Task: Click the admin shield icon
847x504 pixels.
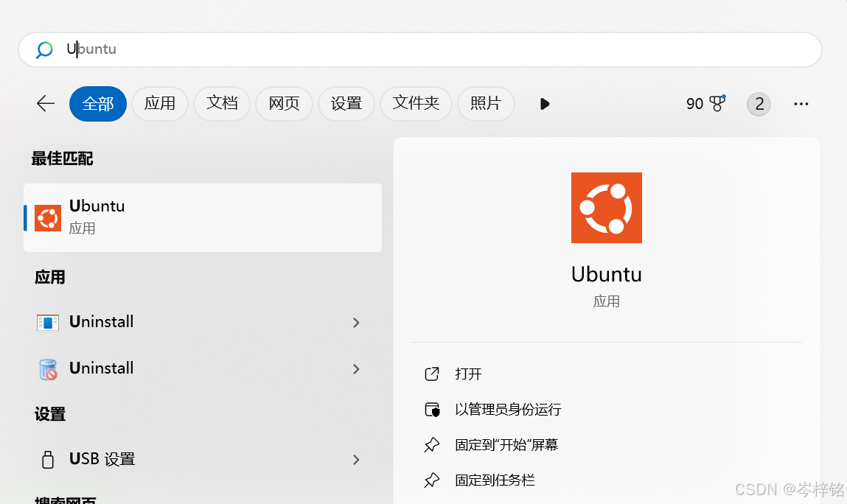Action: [x=432, y=410]
